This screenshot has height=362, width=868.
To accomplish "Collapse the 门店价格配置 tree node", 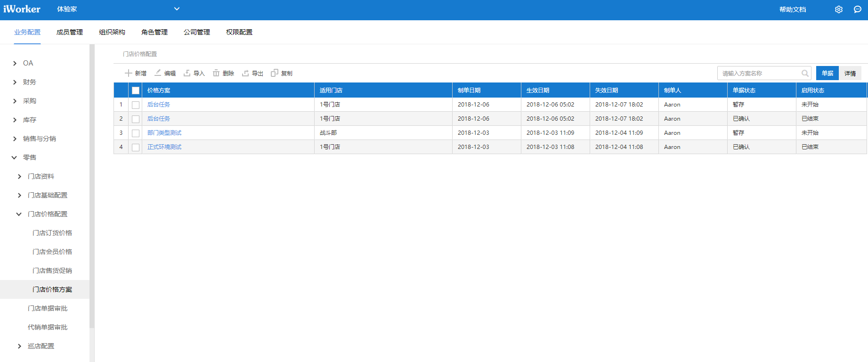I will click(19, 214).
